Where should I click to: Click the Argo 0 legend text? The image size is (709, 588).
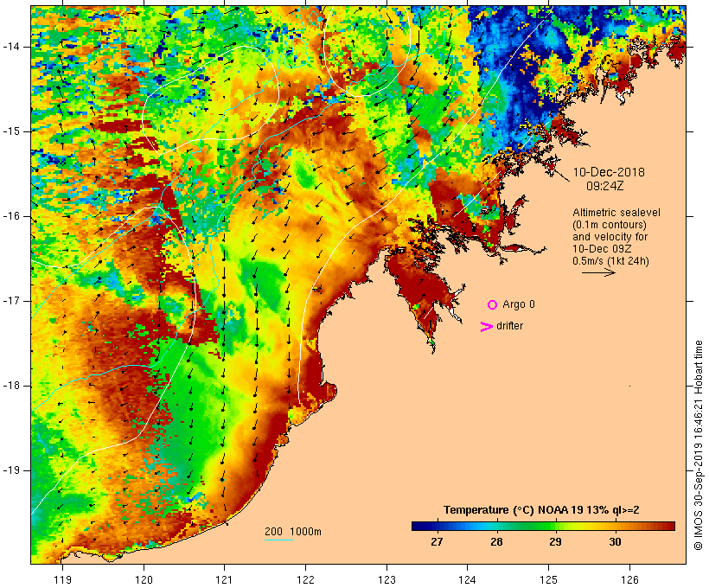click(x=519, y=304)
